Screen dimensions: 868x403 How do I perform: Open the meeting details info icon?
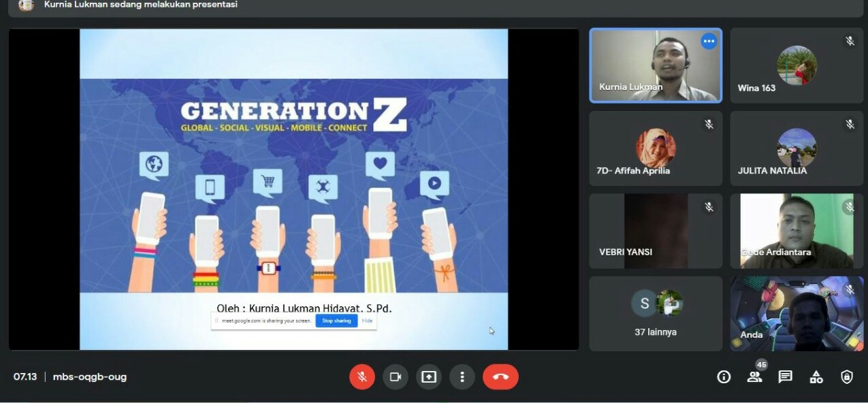(x=724, y=376)
